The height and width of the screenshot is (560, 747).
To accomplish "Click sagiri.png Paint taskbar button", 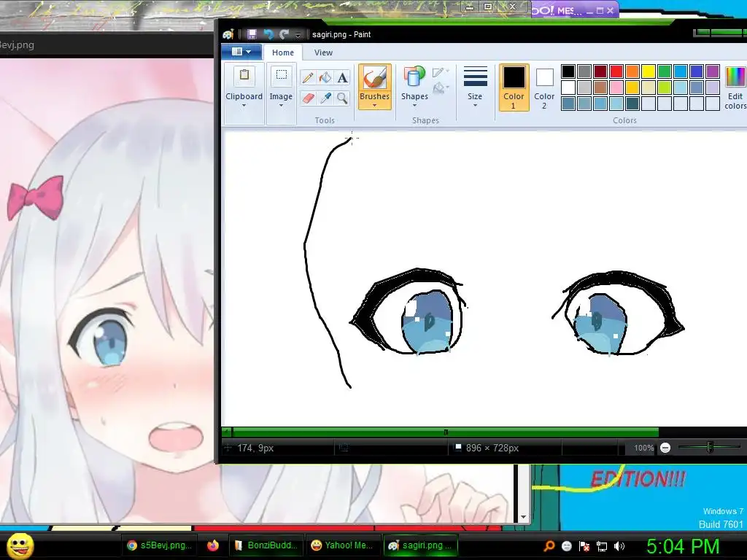I will tap(421, 545).
